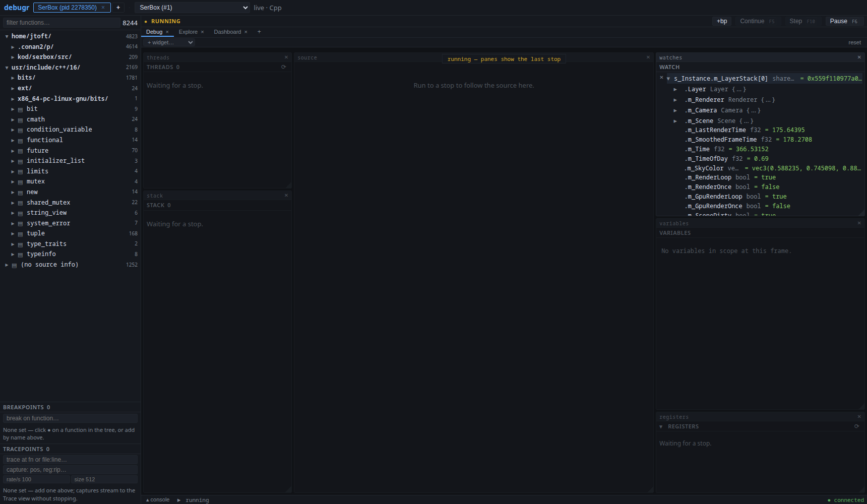This screenshot has width=867, height=504.
Task: Expand the x86_64-pc-linux-gnu/bits/ folder
Action: pyautogui.click(x=13, y=99)
